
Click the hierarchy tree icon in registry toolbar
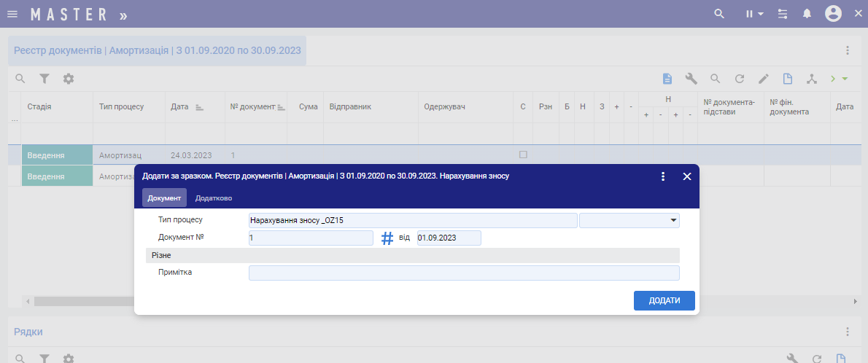pos(811,79)
